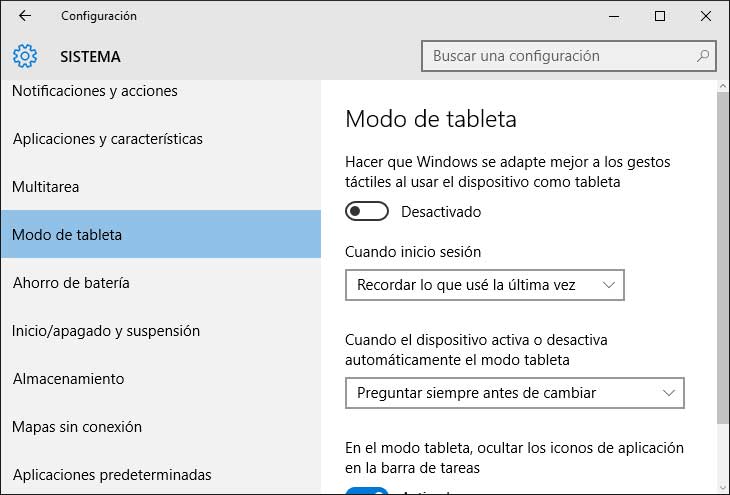Click the Sistema gear icon
This screenshot has width=730, height=495.
point(25,56)
